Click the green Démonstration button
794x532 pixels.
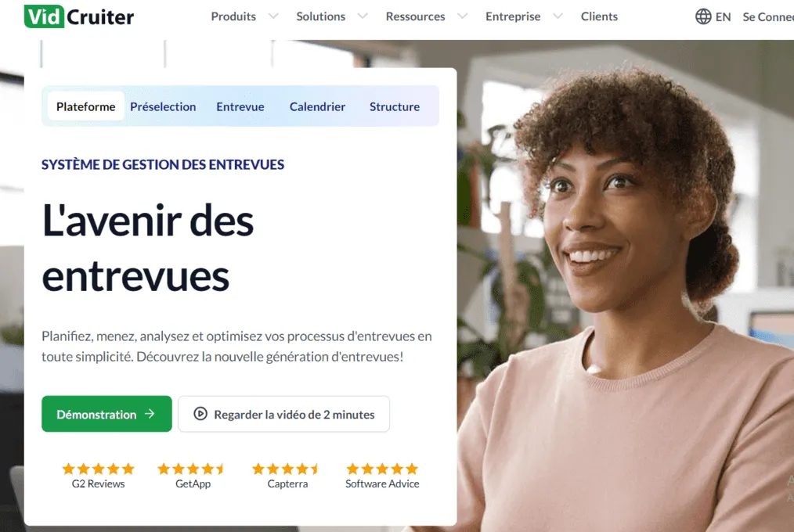coord(106,414)
